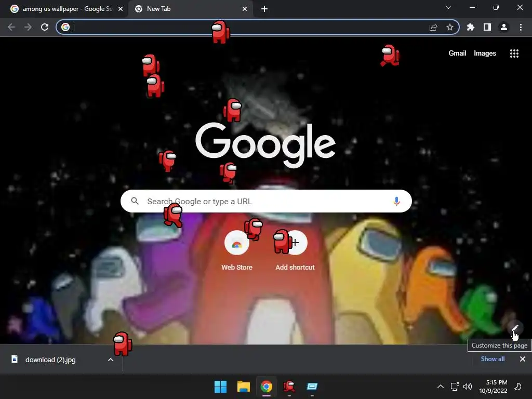Screen dimensions: 532x399
Task: Close the New Tab tab
Action: pyautogui.click(x=245, y=9)
